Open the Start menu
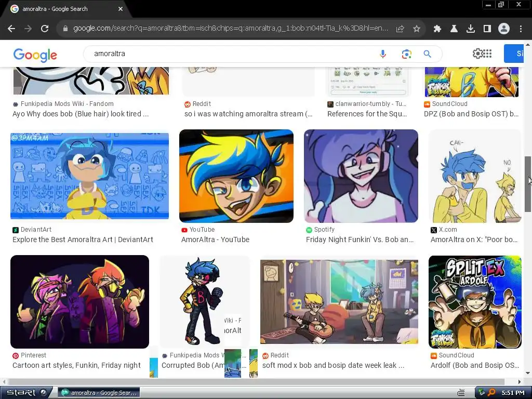The height and width of the screenshot is (399, 532). pyautogui.click(x=26, y=393)
